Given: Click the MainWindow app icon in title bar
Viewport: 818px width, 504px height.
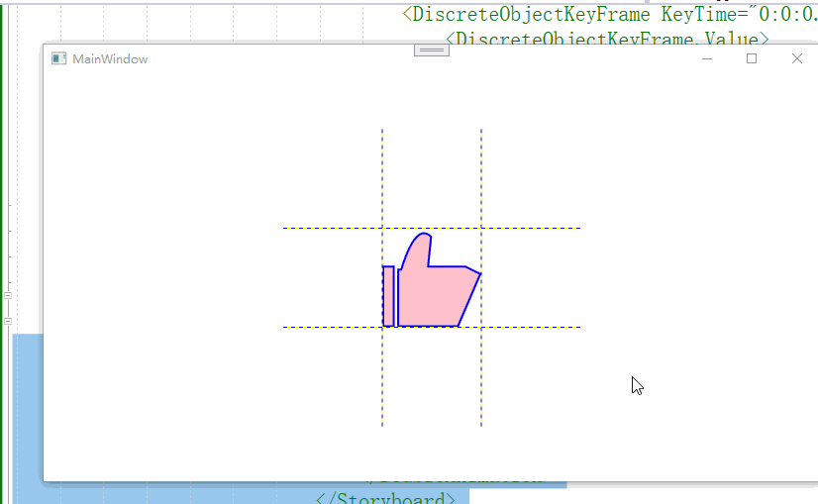Looking at the screenshot, I should pyautogui.click(x=59, y=58).
